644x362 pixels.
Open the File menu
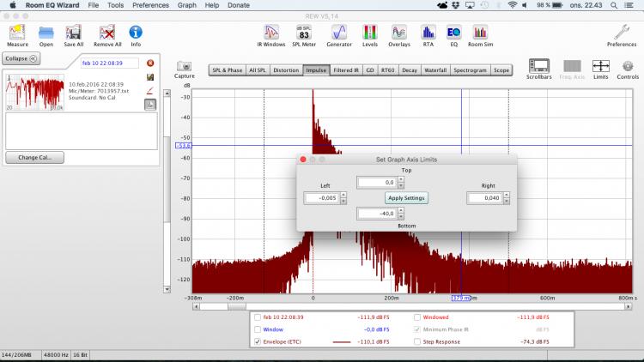point(94,5)
